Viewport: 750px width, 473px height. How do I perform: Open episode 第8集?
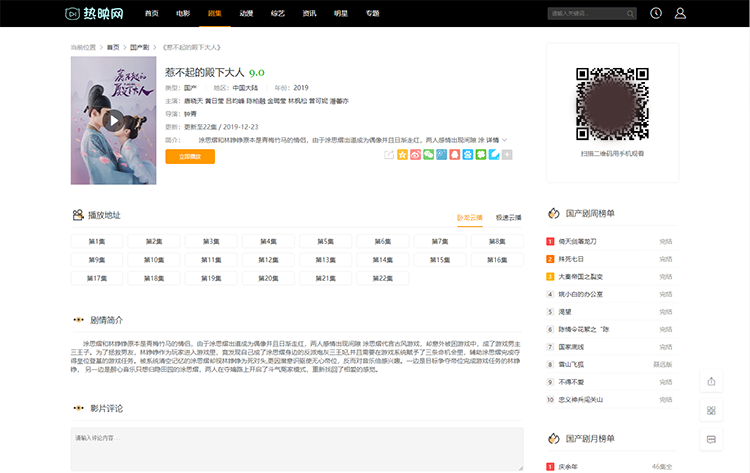pyautogui.click(x=497, y=242)
